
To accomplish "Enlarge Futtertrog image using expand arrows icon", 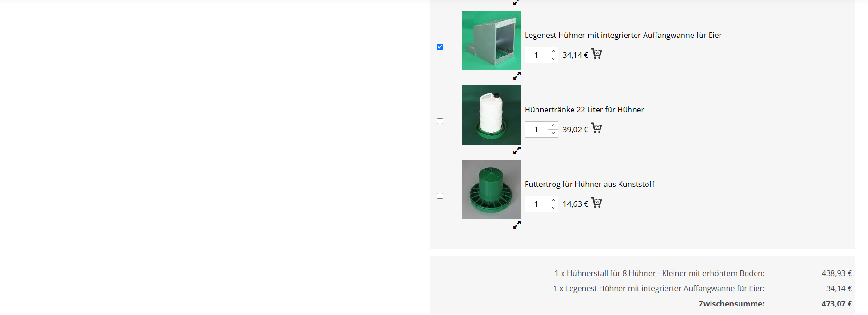I will click(x=517, y=225).
